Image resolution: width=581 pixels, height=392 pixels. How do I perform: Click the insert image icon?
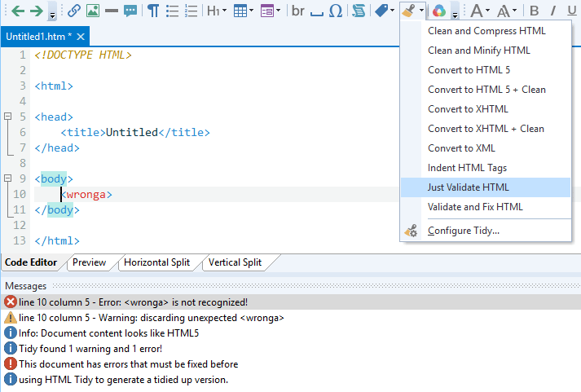(x=93, y=11)
